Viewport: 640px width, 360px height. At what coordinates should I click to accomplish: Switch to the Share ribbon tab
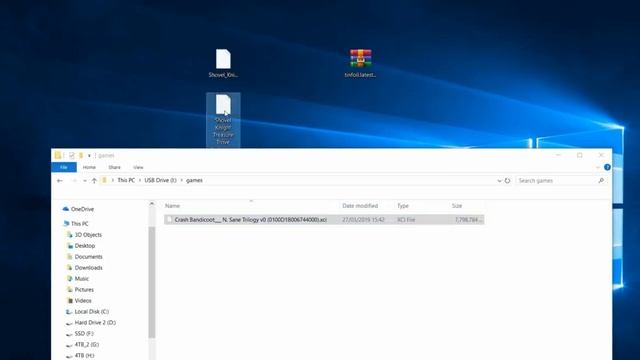click(x=114, y=167)
